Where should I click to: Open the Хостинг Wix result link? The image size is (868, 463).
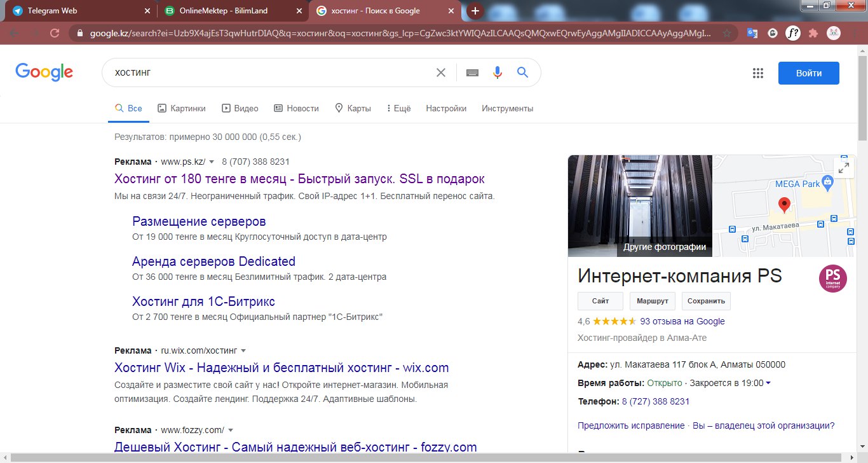[x=281, y=368]
